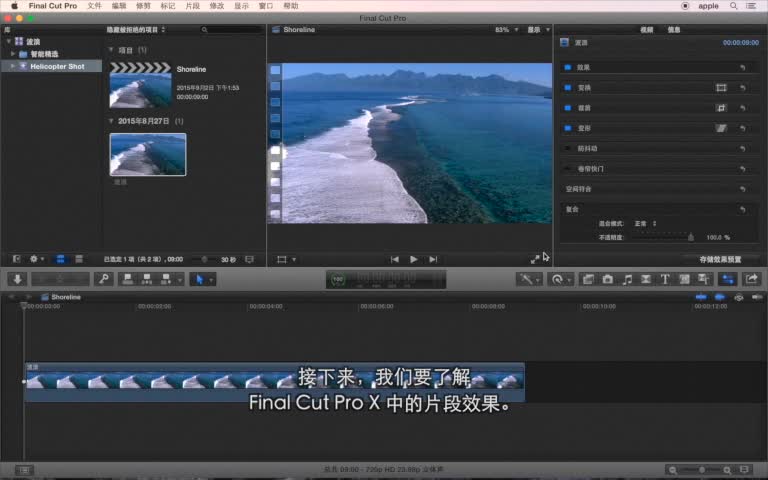Open macOS Spotlight search
The image size is (768, 480).
tap(733, 6)
